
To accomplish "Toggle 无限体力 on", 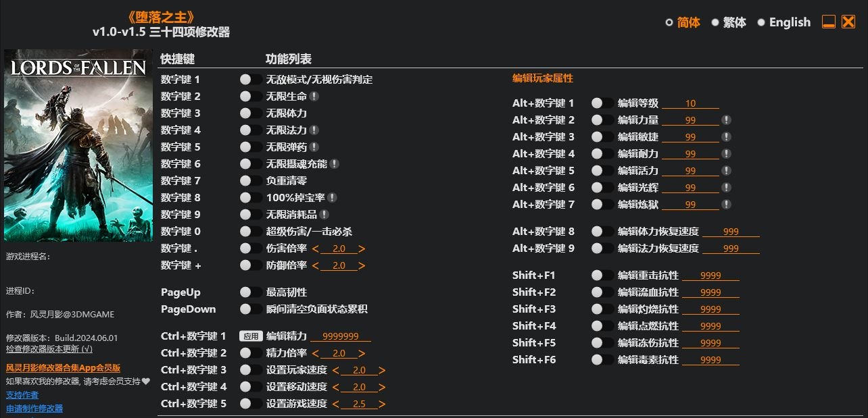I will tap(251, 113).
